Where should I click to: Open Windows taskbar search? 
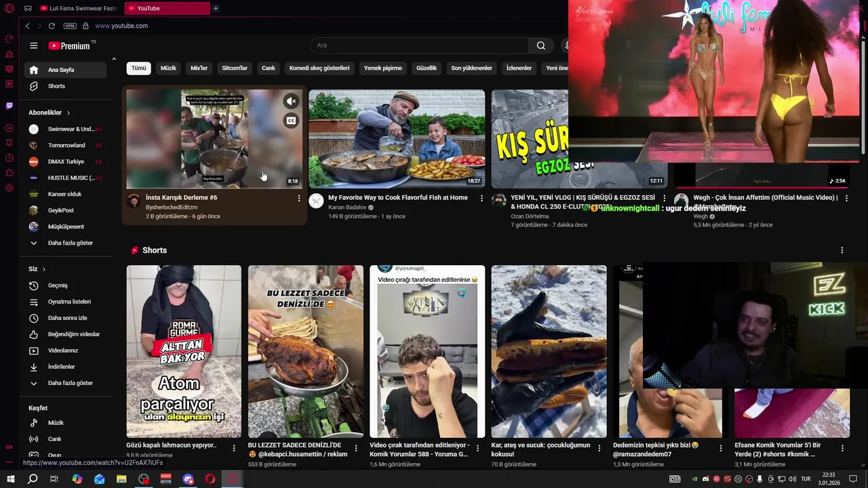[33, 479]
